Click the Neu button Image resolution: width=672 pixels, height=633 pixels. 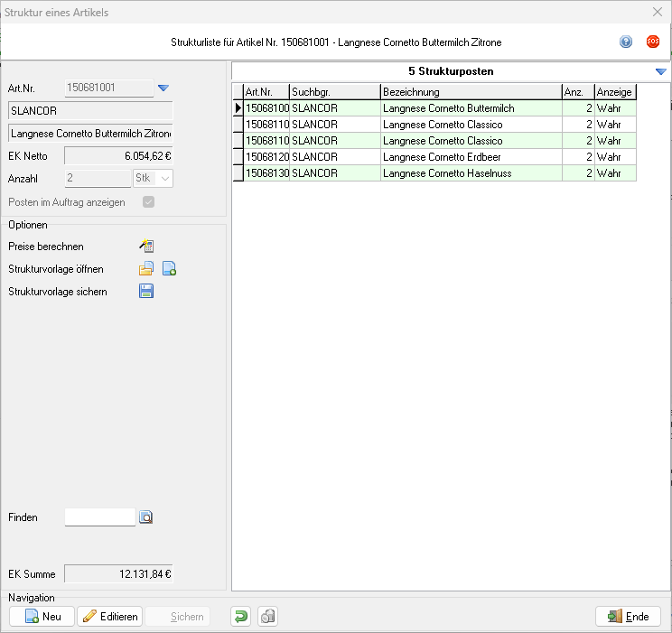click(x=42, y=617)
